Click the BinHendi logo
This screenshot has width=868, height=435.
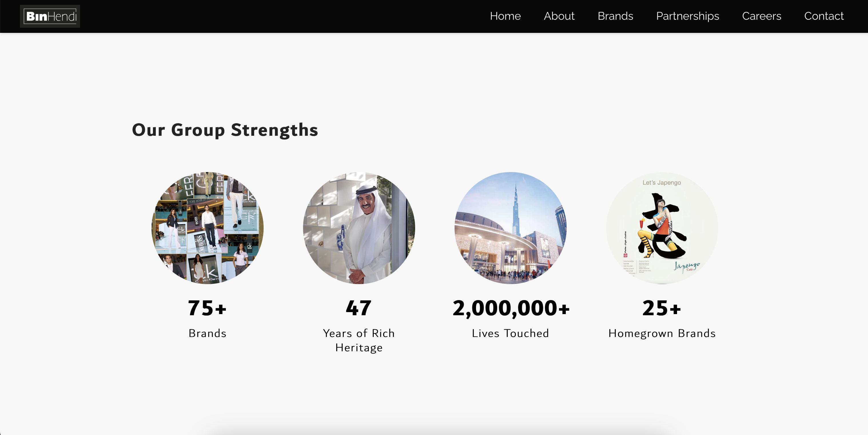pos(50,16)
